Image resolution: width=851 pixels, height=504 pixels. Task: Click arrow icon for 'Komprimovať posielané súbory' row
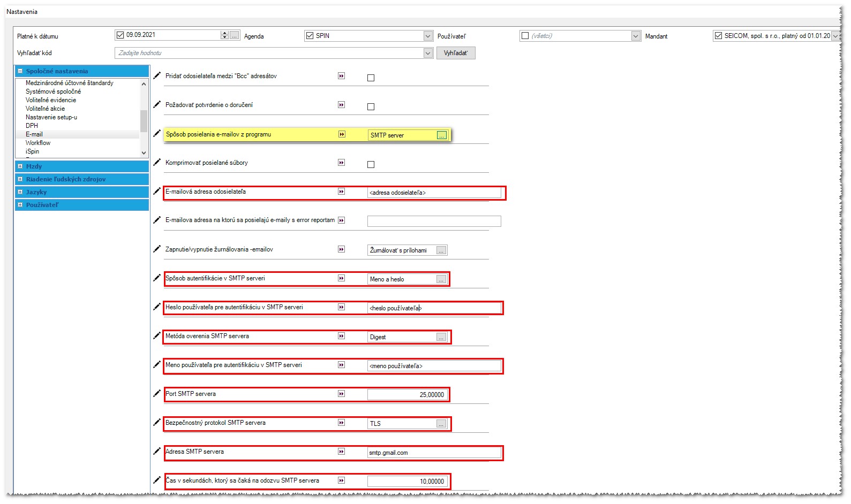pyautogui.click(x=341, y=163)
